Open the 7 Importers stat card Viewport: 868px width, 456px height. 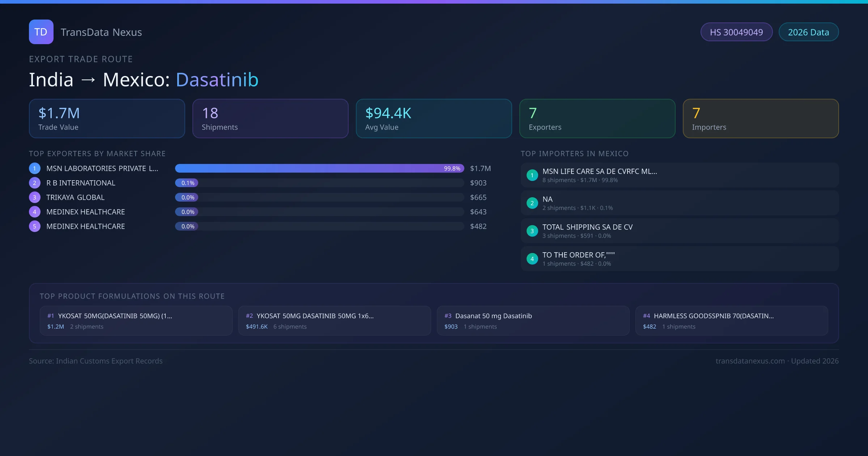point(761,118)
